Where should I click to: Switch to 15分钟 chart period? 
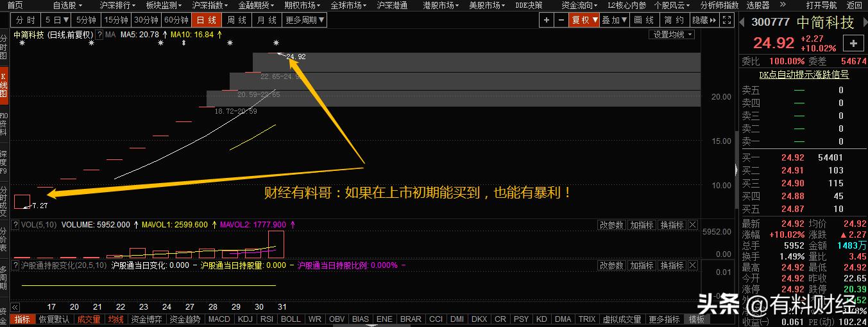(x=117, y=20)
